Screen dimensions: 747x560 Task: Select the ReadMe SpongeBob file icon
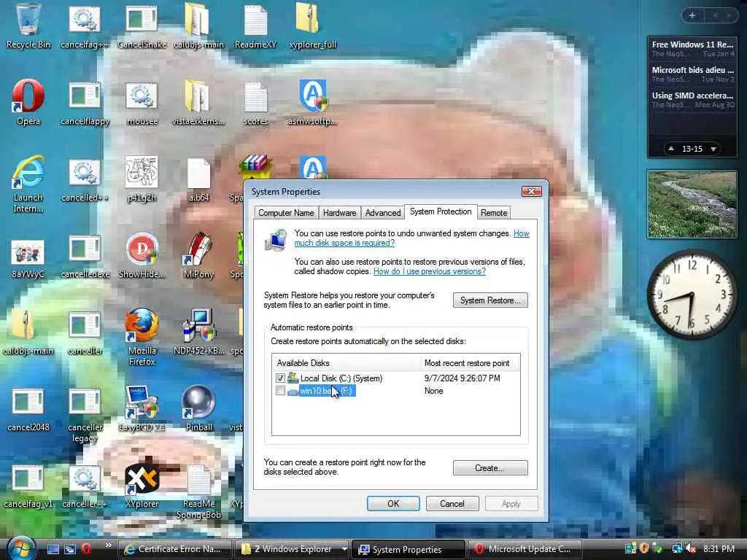[x=198, y=491]
